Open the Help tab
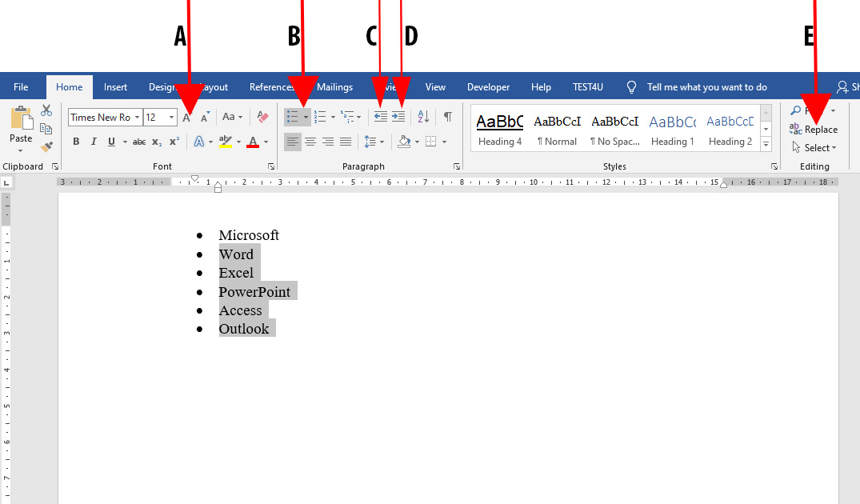Viewport: 860px width, 504px height. coord(541,86)
